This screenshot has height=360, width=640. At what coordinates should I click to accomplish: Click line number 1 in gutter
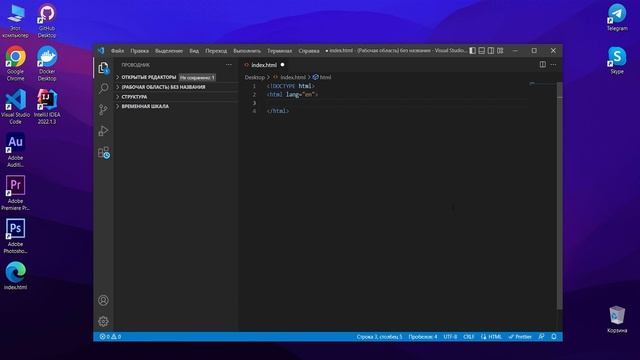[x=254, y=86]
